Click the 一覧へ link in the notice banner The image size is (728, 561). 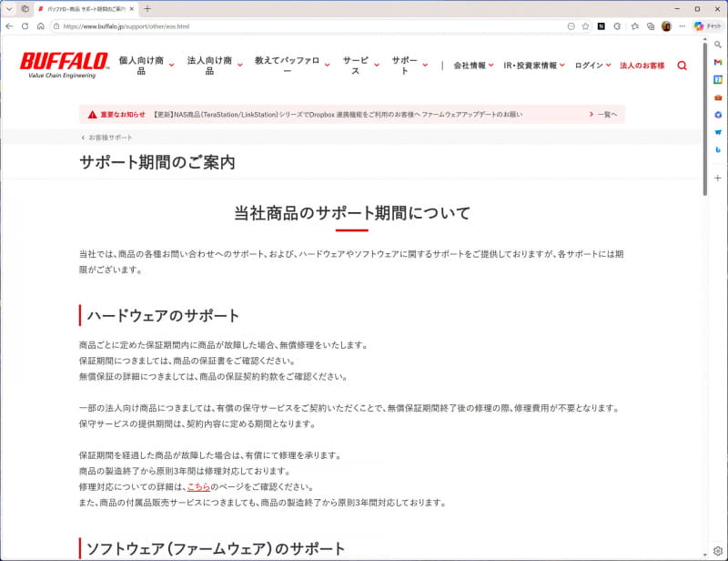[605, 113]
